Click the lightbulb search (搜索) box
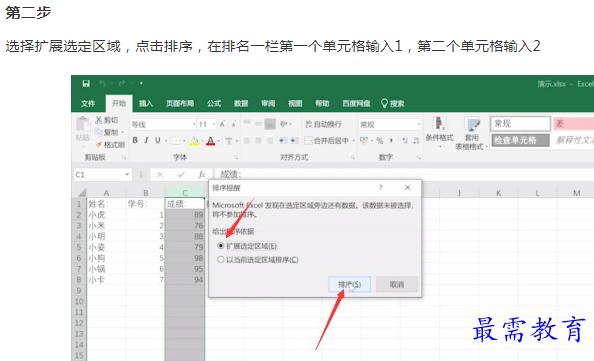594x361 pixels. click(x=392, y=103)
